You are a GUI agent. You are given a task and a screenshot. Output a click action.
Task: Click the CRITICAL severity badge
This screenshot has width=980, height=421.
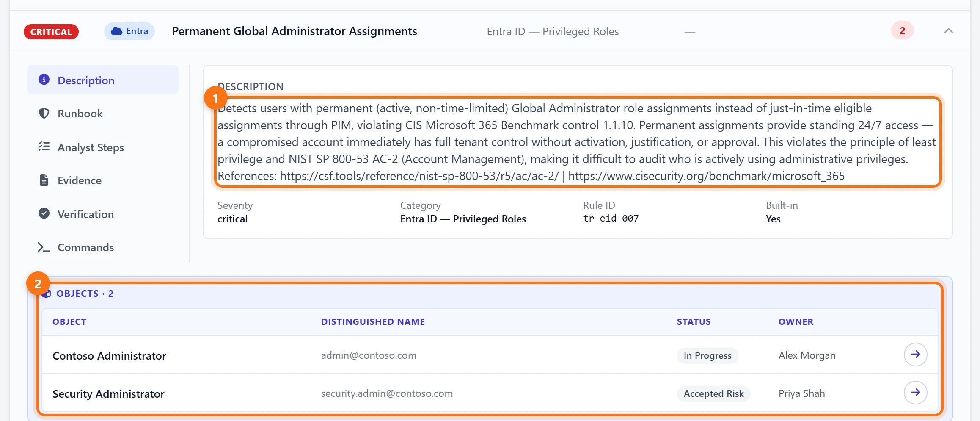(x=51, y=32)
